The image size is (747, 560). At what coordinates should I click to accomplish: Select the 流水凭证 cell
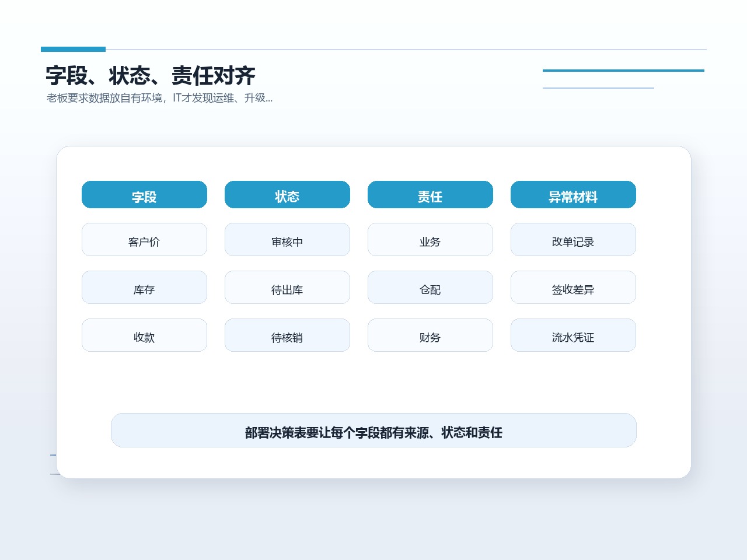573,335
